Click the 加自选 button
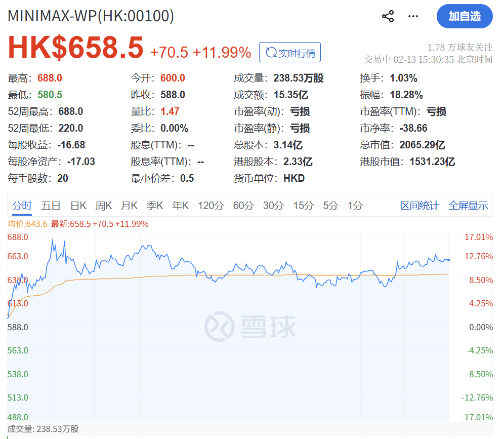The image size is (504, 439). pos(464,16)
